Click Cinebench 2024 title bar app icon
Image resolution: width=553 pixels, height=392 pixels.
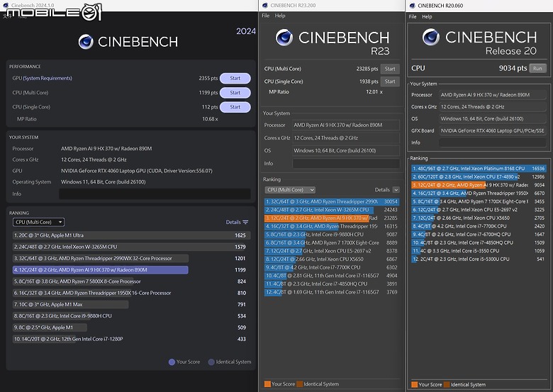(5, 5)
